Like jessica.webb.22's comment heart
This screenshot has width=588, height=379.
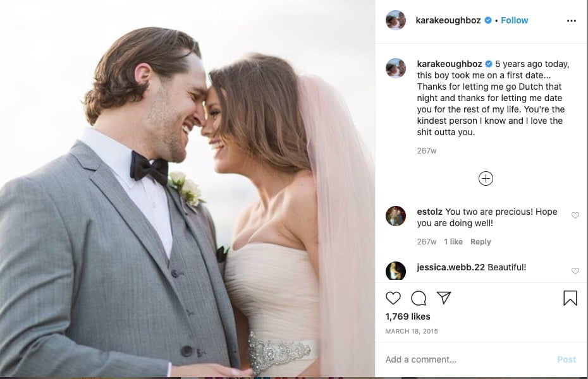pyautogui.click(x=575, y=271)
